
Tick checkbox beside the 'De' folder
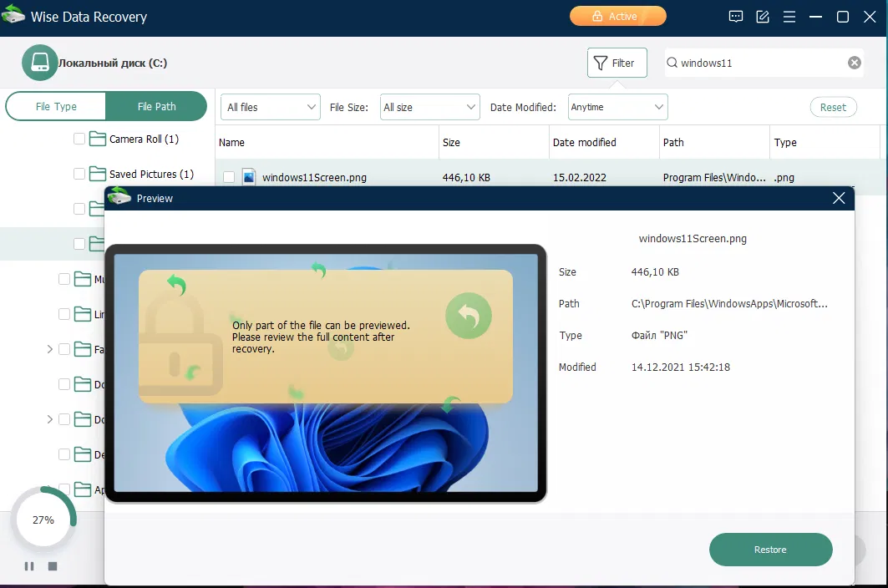64,455
